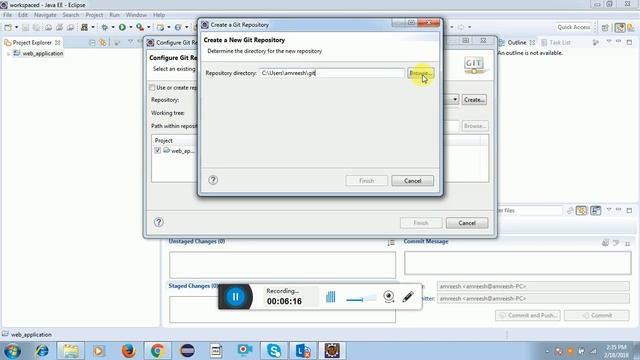
Task: Open Google Chrome from the taskbar
Action: [x=158, y=351]
